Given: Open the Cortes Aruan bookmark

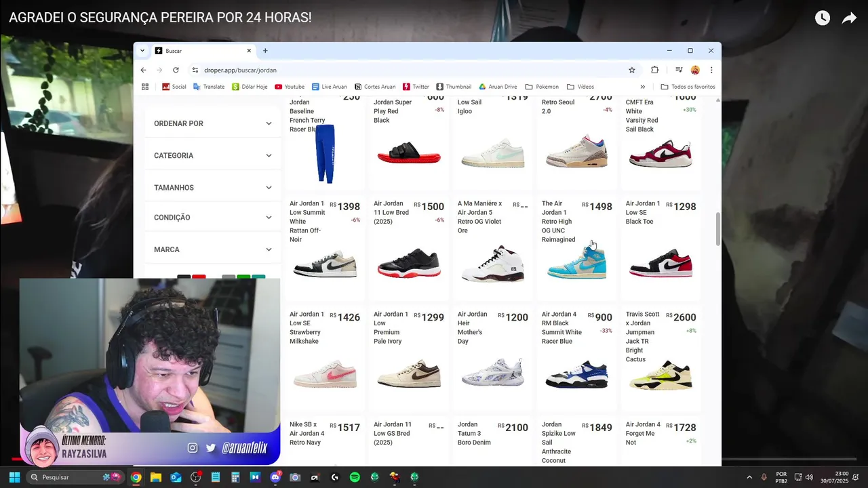Looking at the screenshot, I should tap(375, 87).
